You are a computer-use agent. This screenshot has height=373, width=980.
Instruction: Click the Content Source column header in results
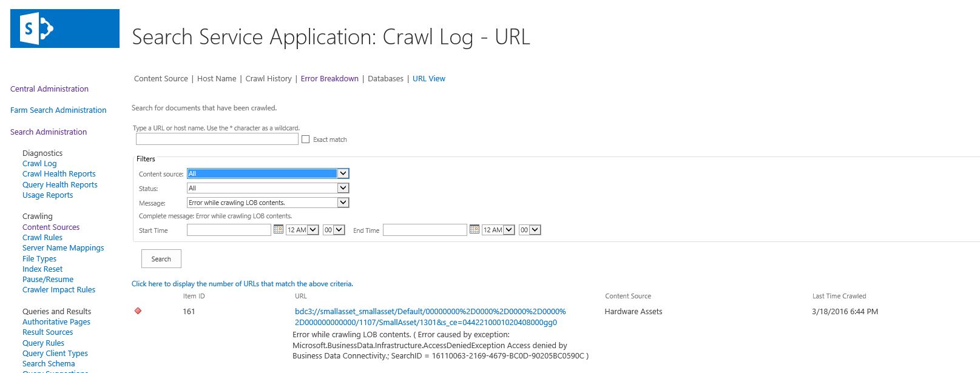pyautogui.click(x=628, y=296)
